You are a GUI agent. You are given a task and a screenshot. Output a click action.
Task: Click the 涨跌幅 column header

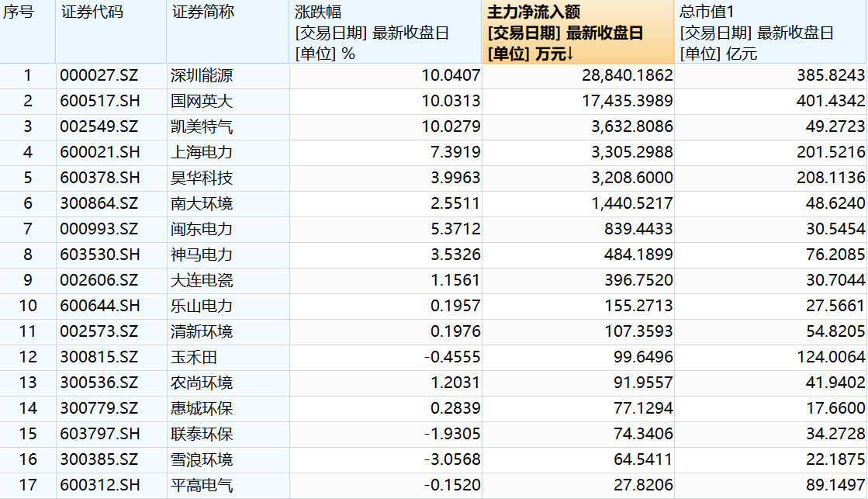[386, 32]
